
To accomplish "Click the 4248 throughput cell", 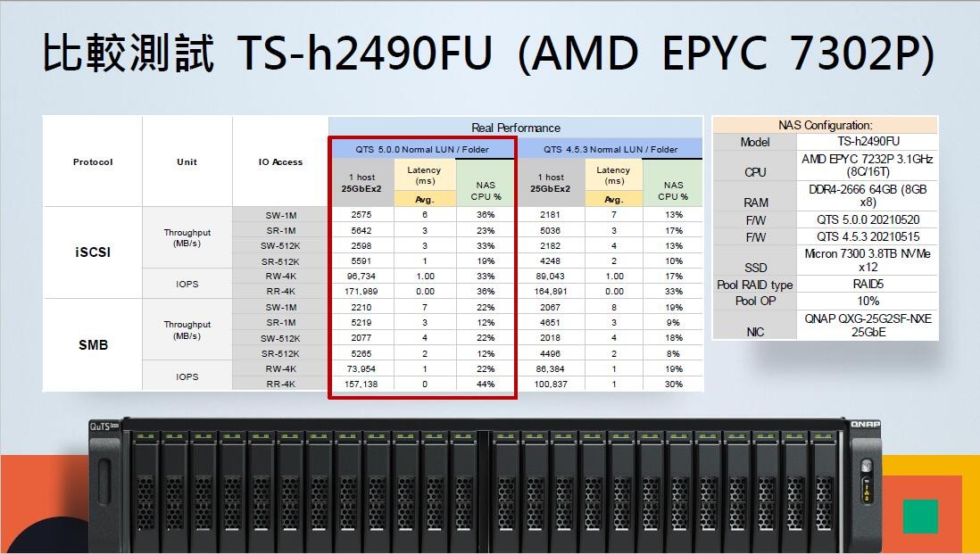I will coord(550,261).
